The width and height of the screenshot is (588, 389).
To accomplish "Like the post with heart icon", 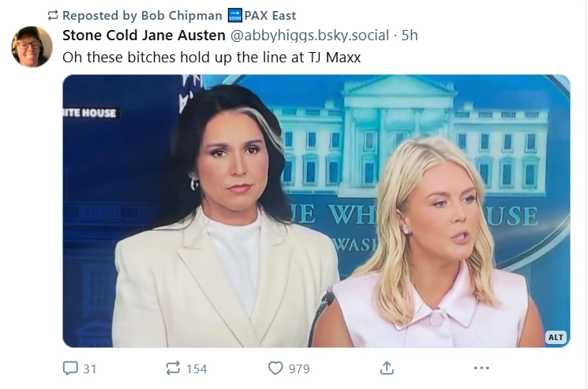I will (x=275, y=368).
